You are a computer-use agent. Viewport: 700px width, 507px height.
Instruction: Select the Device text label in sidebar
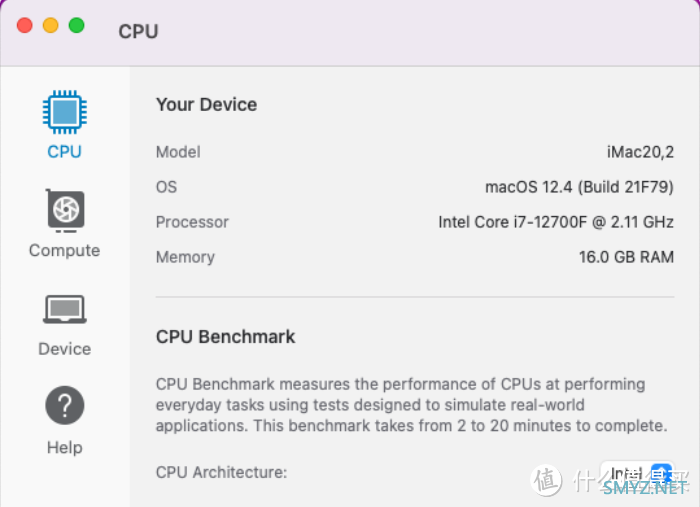(65, 349)
